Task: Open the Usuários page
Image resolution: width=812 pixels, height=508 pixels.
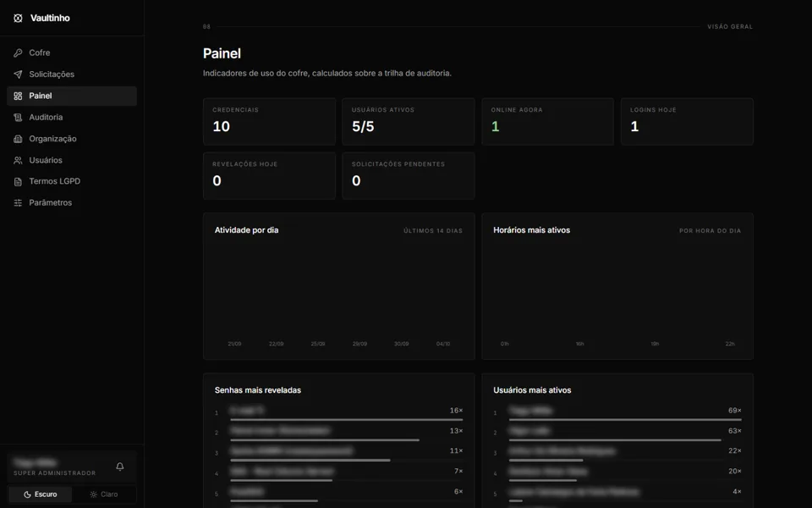Action: (72, 160)
